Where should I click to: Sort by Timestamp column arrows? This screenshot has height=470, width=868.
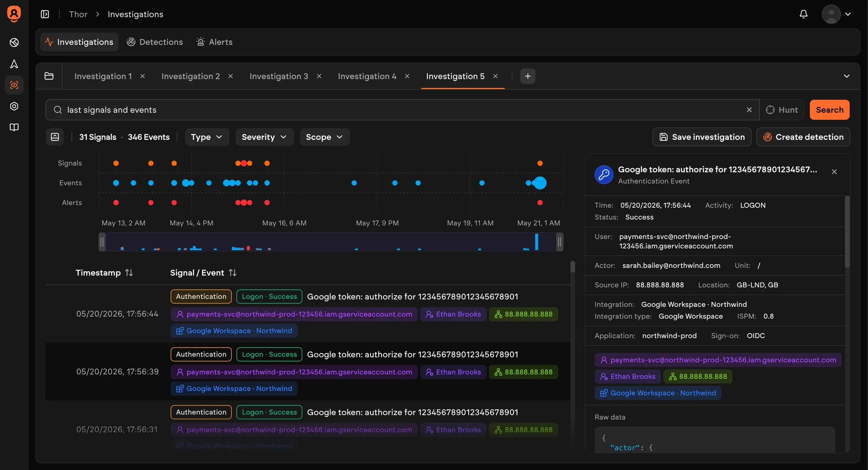click(x=129, y=273)
